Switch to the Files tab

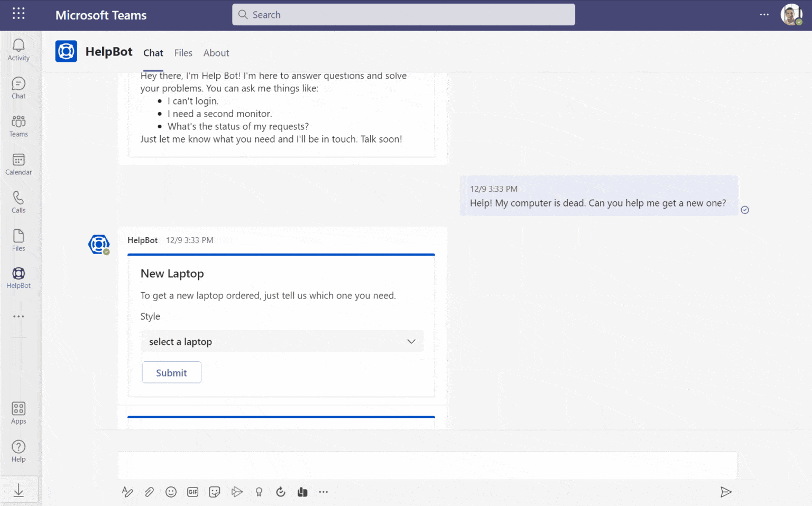coord(183,53)
